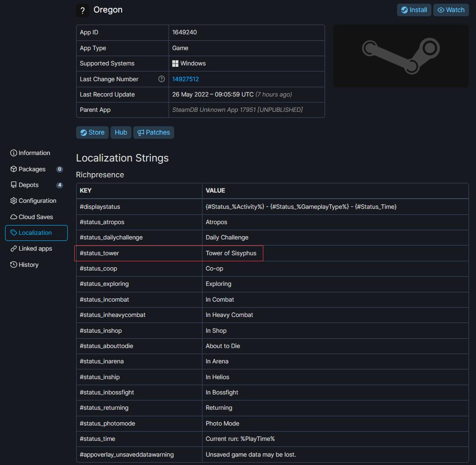476x465 pixels.
Task: Click the History clock icon
Action: pos(13,265)
